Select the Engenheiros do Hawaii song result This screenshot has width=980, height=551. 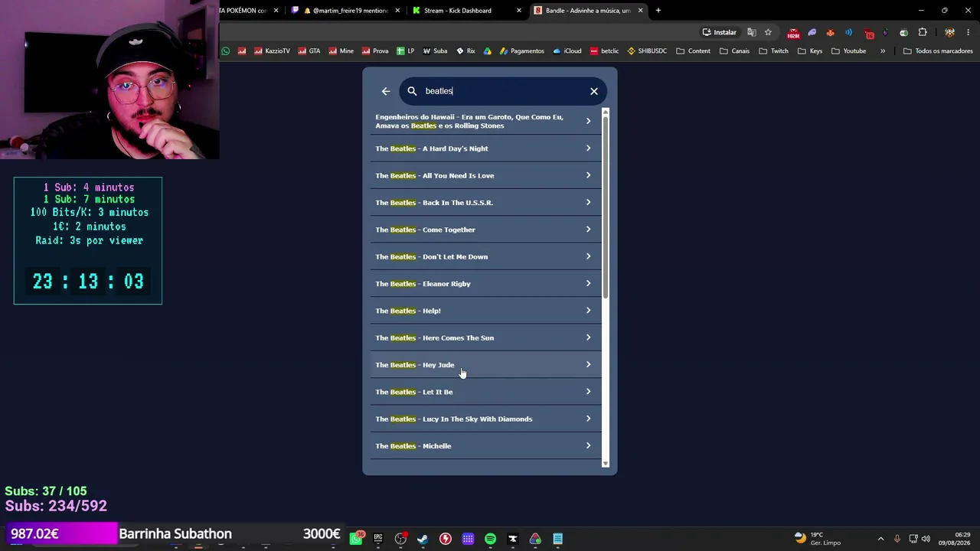coord(486,121)
